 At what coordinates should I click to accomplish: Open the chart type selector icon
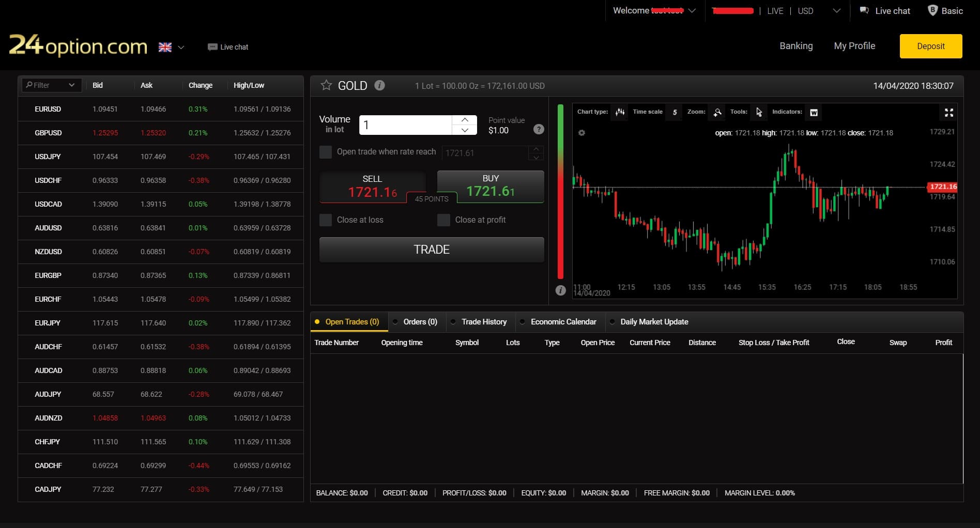619,112
